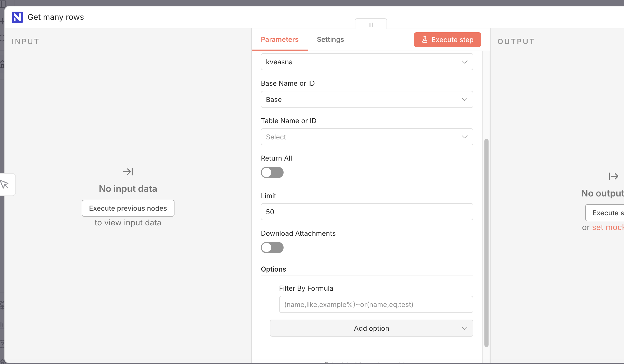The image size is (624, 364).
Task: Open the Table Name or ID select
Action: click(367, 137)
